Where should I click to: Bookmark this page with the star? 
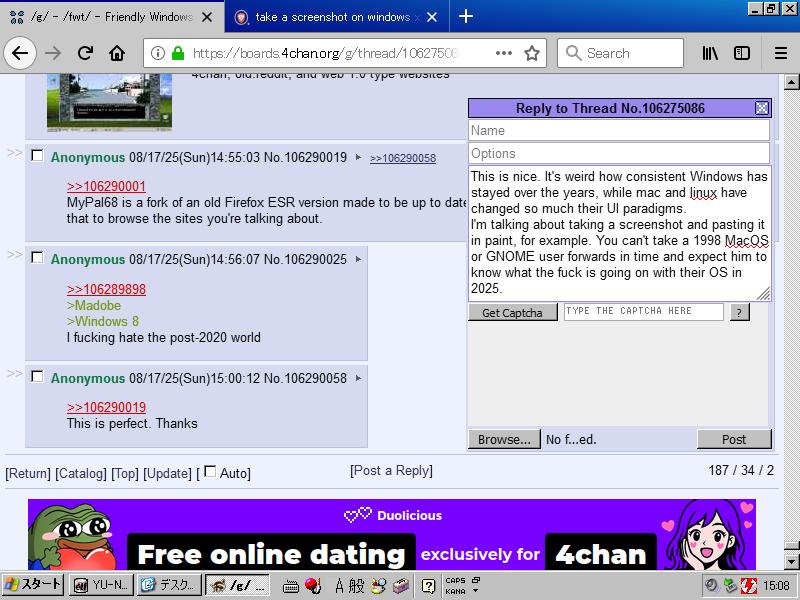point(532,53)
